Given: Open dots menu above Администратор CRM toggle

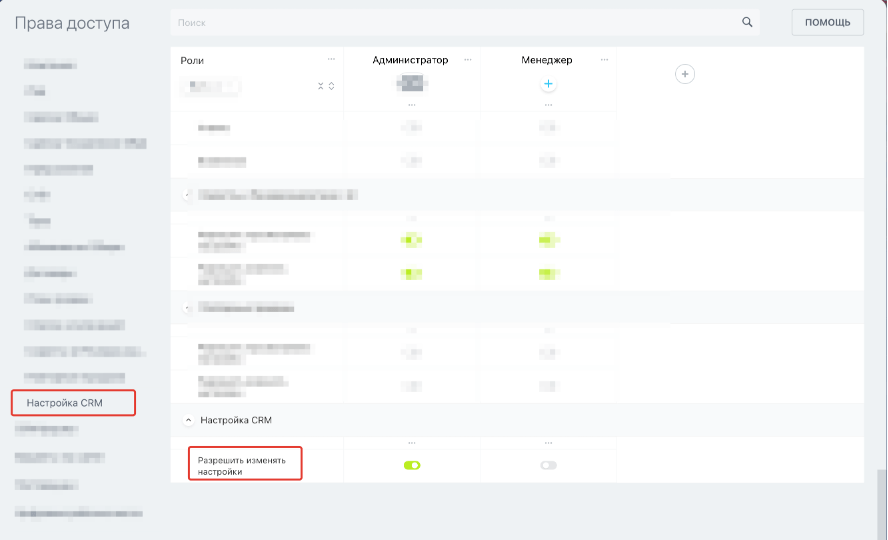Looking at the screenshot, I should click(412, 443).
